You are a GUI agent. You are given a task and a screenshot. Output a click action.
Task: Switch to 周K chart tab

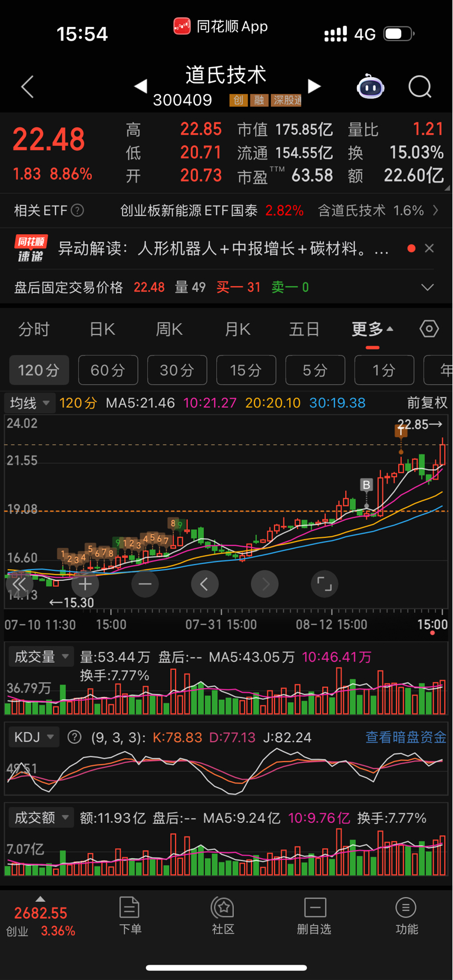[169, 329]
